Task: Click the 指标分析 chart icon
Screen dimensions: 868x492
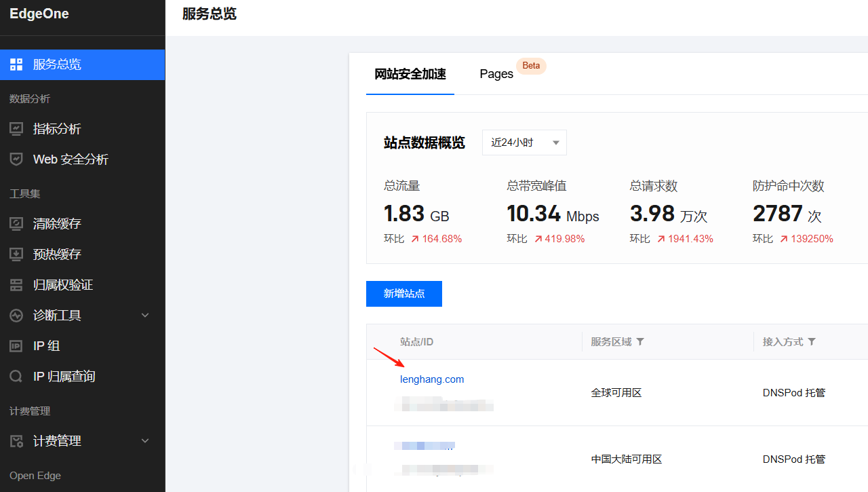Action: pos(16,128)
